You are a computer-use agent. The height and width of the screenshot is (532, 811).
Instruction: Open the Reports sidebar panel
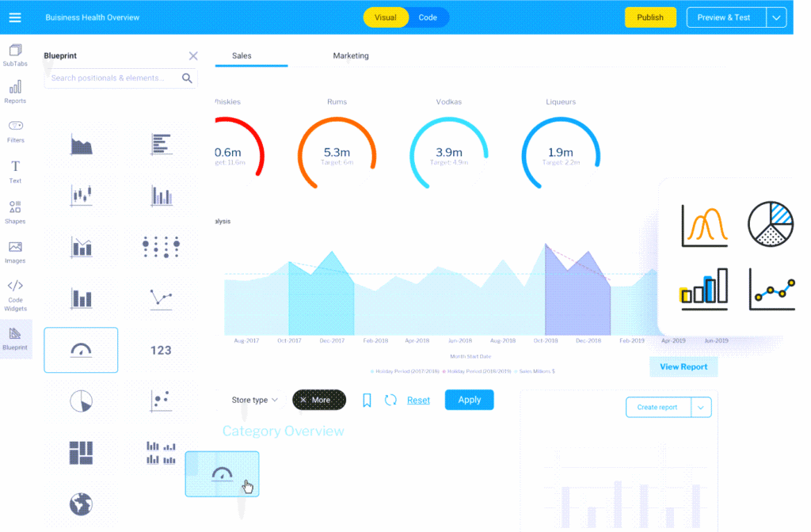point(15,92)
